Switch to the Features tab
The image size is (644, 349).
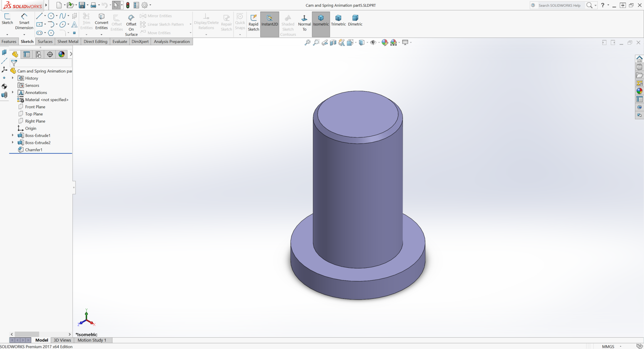pyautogui.click(x=9, y=42)
